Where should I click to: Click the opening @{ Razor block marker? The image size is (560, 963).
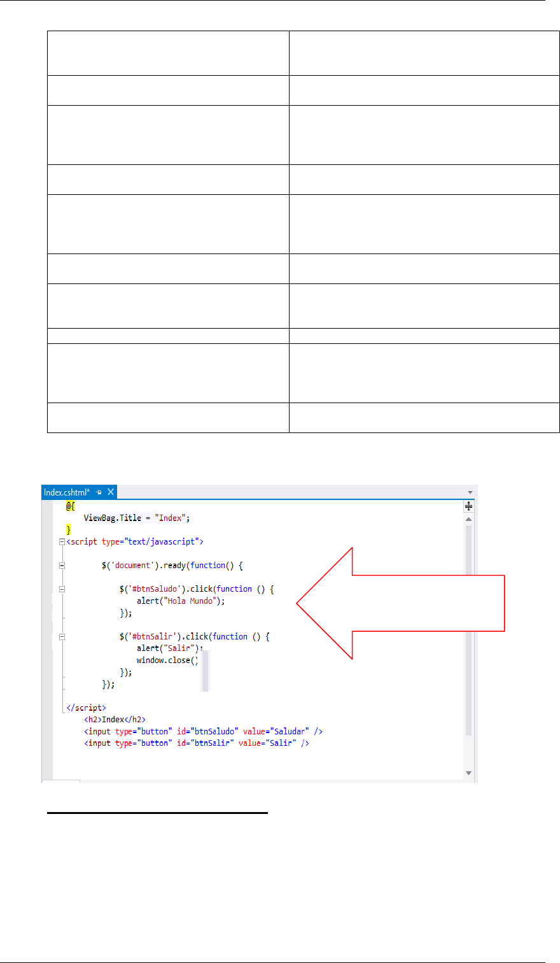click(x=70, y=506)
